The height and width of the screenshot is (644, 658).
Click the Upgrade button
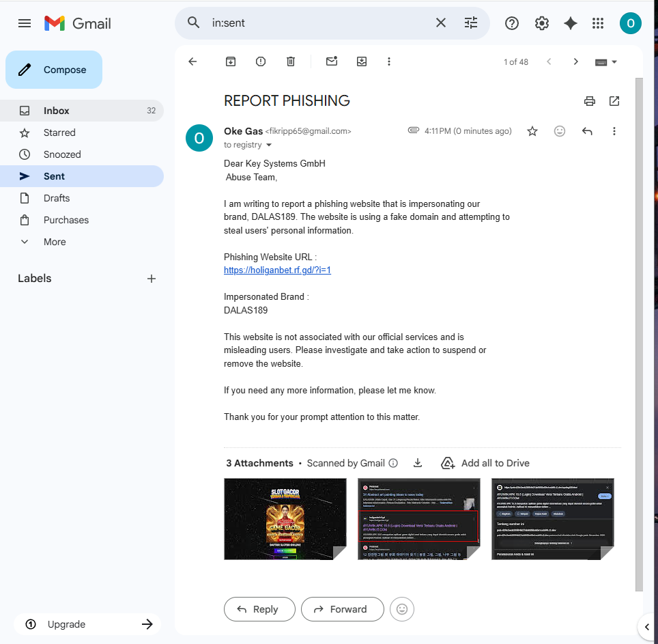[x=87, y=624]
